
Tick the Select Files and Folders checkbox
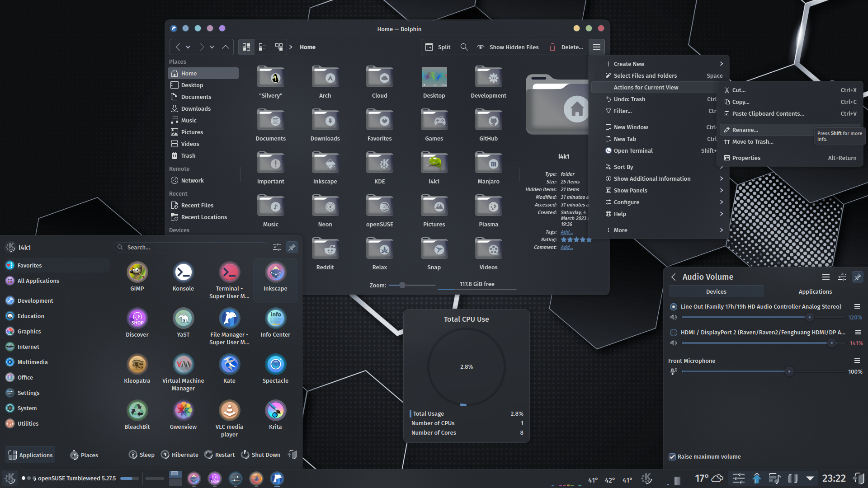pyautogui.click(x=599, y=75)
